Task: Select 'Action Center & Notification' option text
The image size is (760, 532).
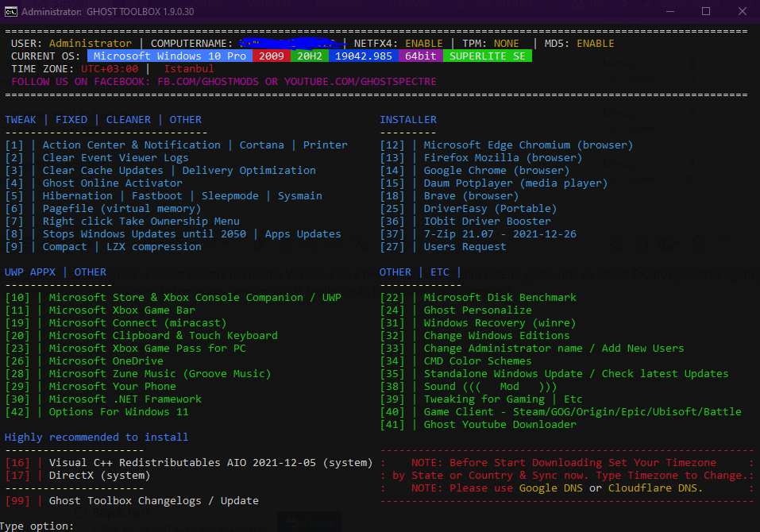Action: [131, 145]
